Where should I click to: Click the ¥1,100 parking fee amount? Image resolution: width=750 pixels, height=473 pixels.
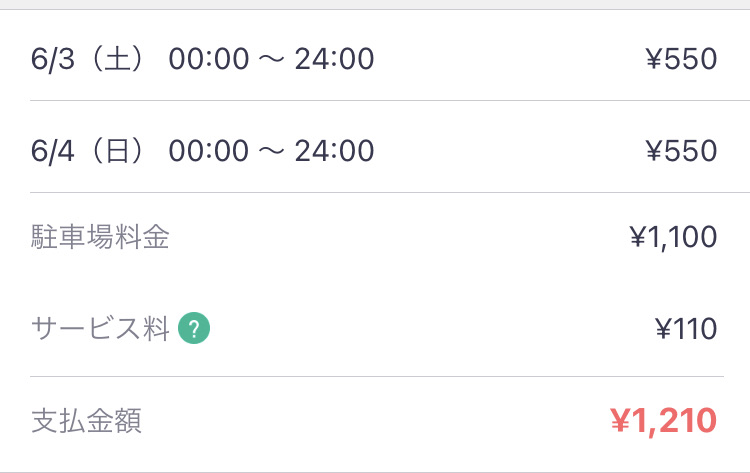673,238
